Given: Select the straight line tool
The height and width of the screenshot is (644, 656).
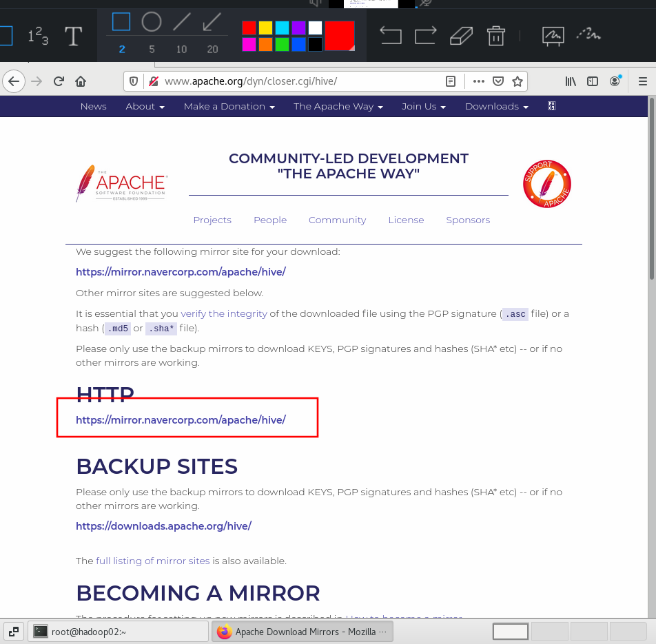Looking at the screenshot, I should (x=182, y=22).
